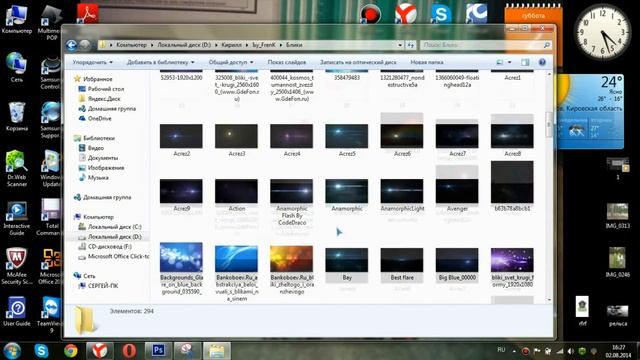Image resolution: width=640 pixels, height=360 pixels.
Task: Refresh the folder with the address bar refresh icon
Action: (411, 45)
